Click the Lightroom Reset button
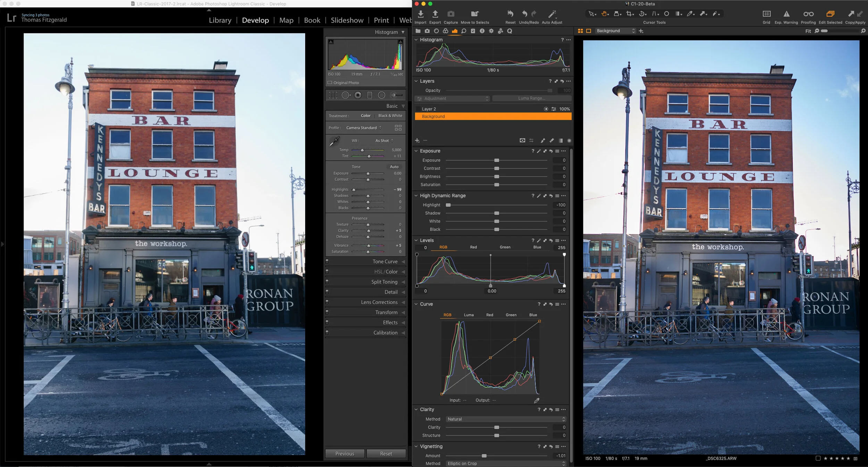The height and width of the screenshot is (467, 868). pos(386,453)
